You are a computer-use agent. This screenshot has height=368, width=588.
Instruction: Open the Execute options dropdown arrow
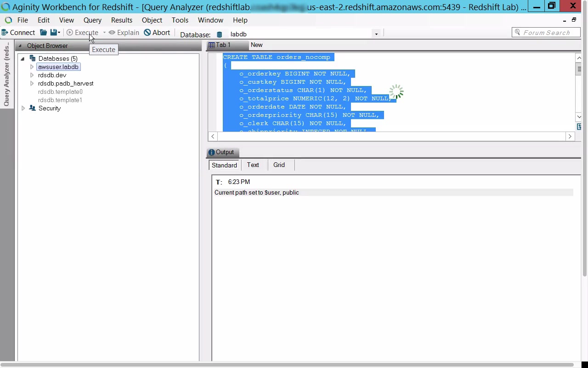coord(104,33)
